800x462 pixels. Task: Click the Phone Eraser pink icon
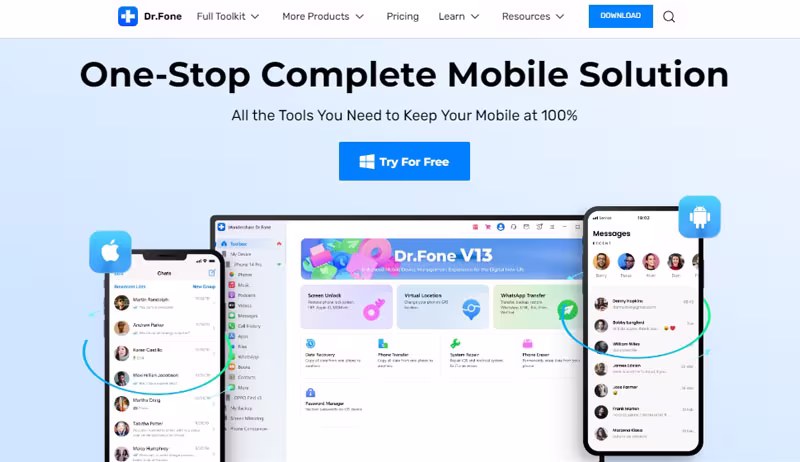[x=528, y=344]
